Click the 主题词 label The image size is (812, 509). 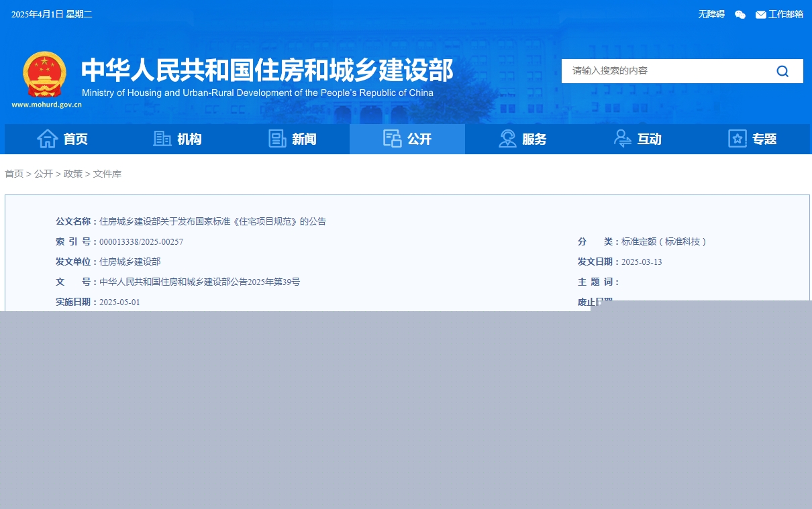tap(599, 282)
